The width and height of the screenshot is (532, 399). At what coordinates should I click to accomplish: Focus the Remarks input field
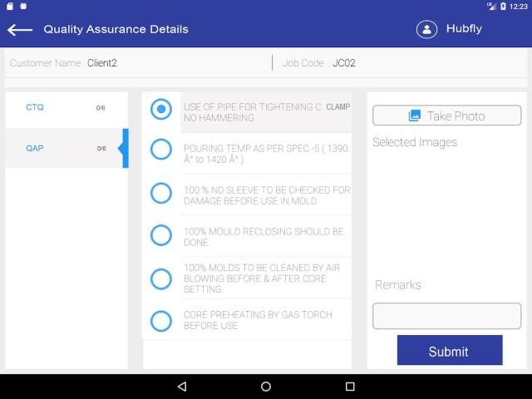point(446,316)
